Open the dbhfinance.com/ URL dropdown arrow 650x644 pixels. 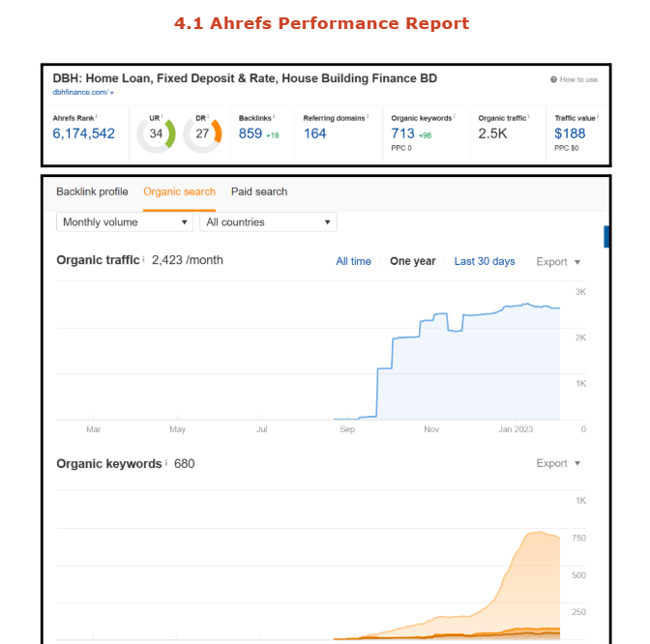(x=112, y=93)
